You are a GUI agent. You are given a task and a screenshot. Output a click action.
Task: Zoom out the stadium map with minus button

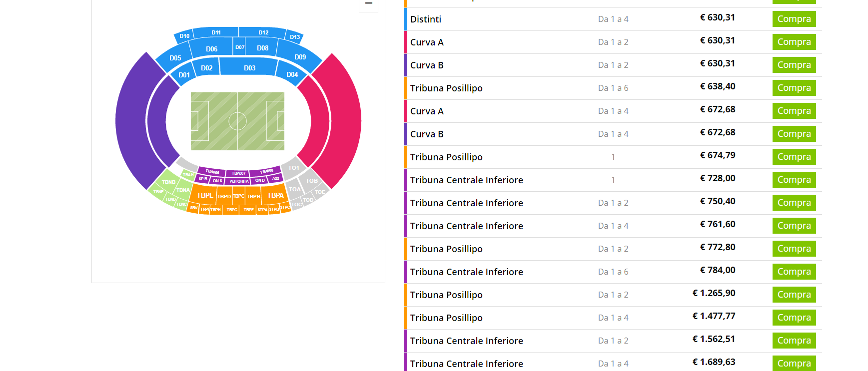[369, 4]
